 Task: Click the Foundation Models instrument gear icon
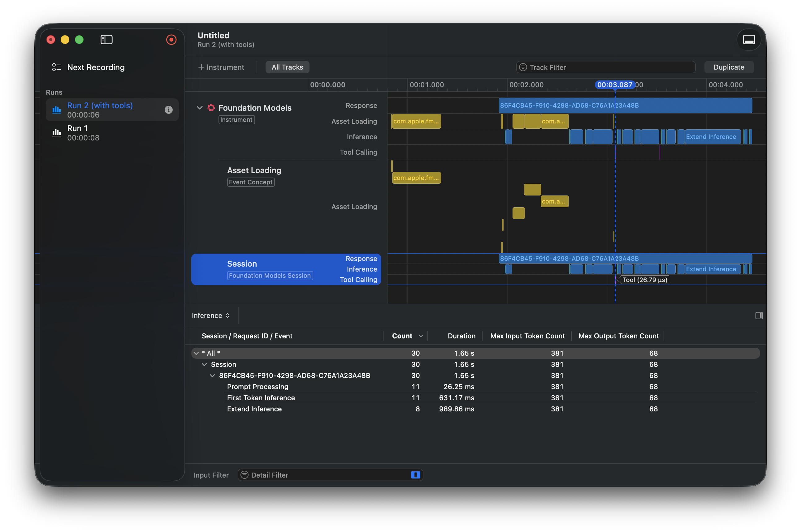pyautogui.click(x=211, y=108)
